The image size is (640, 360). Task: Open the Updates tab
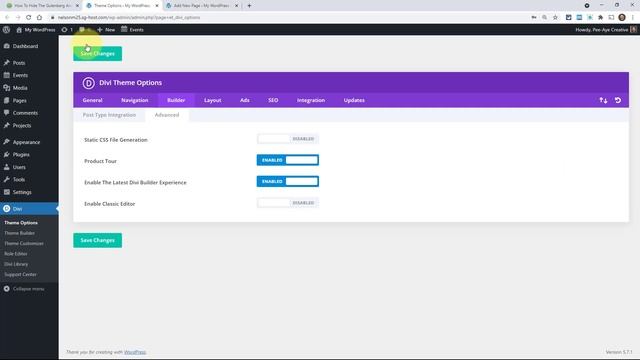tap(354, 100)
